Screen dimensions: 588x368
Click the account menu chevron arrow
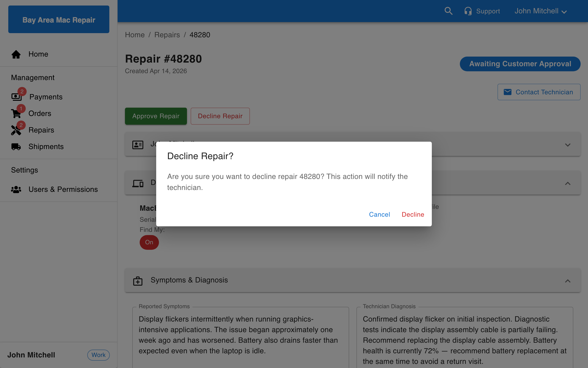[x=564, y=12]
